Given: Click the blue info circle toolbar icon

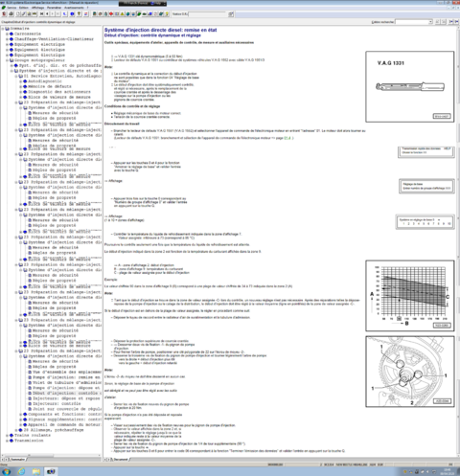Looking at the screenshot, I should pyautogui.click(x=72, y=14).
